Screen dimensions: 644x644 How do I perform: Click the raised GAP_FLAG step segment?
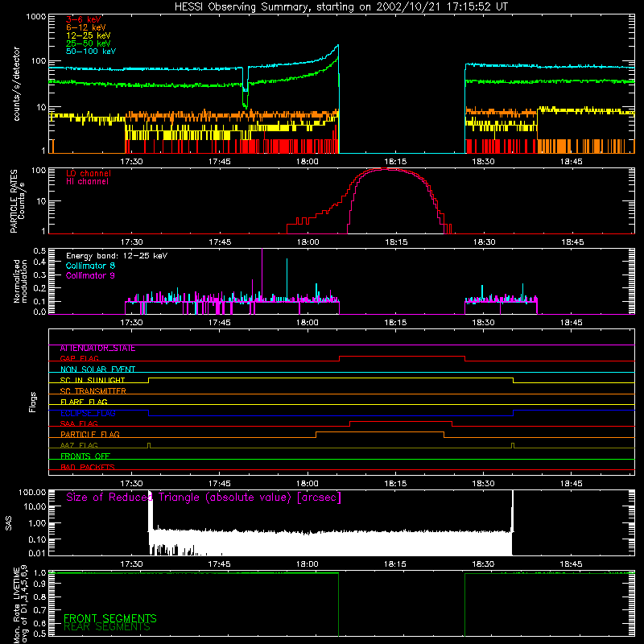(x=402, y=357)
